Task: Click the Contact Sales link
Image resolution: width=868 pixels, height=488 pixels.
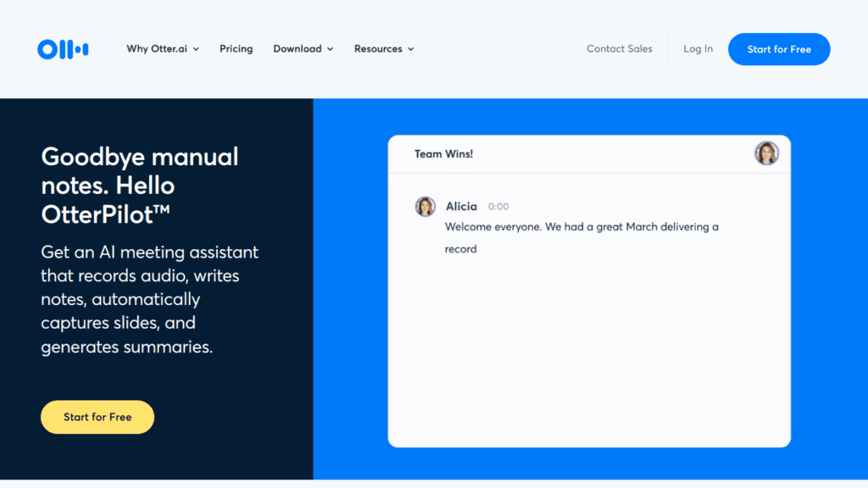Action: pos(620,49)
